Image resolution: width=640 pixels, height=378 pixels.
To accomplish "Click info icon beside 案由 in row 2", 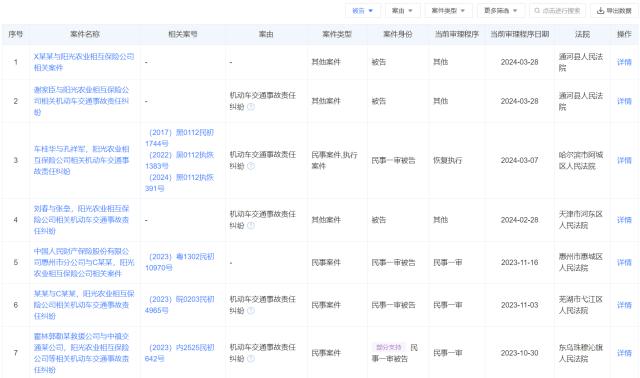I will (x=251, y=107).
